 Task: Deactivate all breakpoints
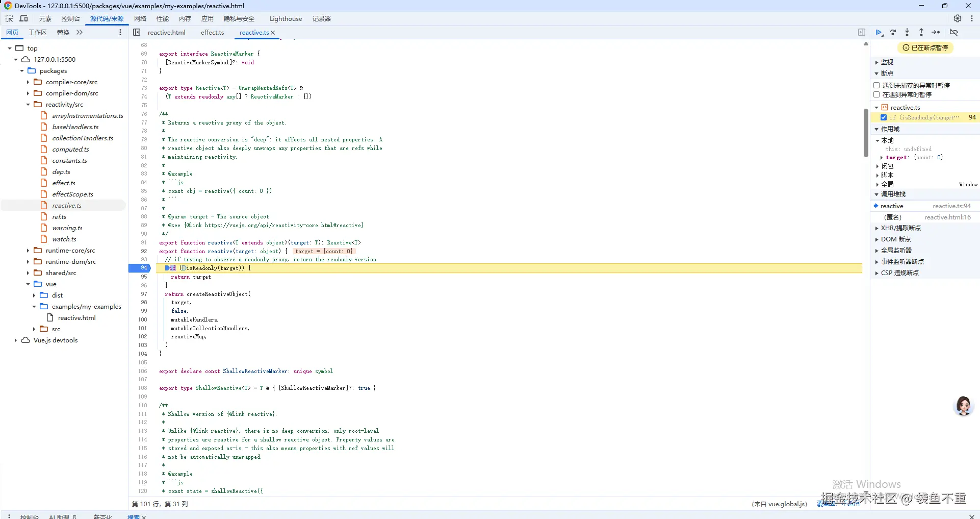(x=954, y=33)
